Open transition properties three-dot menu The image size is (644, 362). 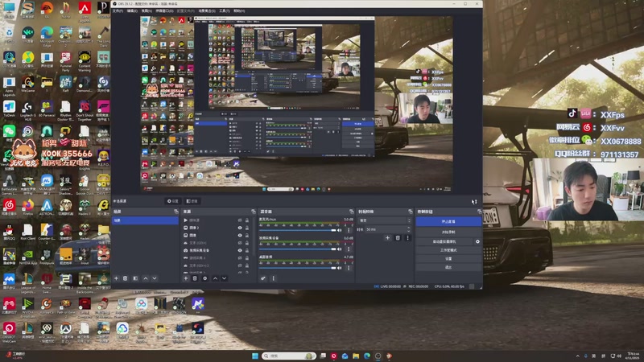pos(407,237)
